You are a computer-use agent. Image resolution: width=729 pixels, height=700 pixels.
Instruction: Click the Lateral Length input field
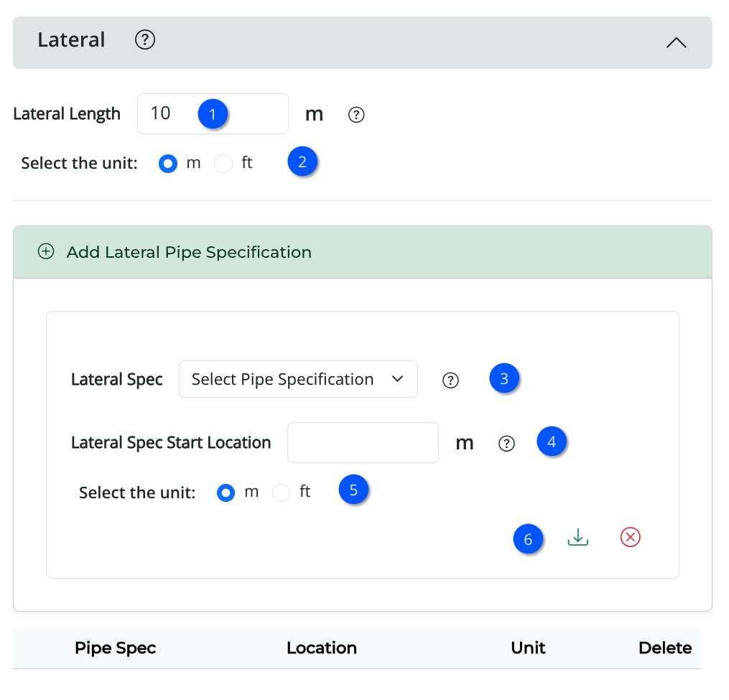pyautogui.click(x=213, y=114)
